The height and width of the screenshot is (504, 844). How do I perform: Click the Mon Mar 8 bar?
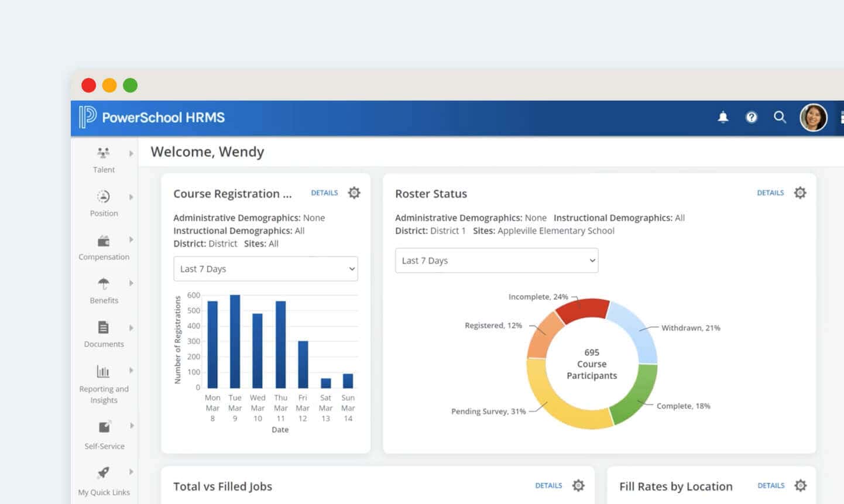(212, 344)
